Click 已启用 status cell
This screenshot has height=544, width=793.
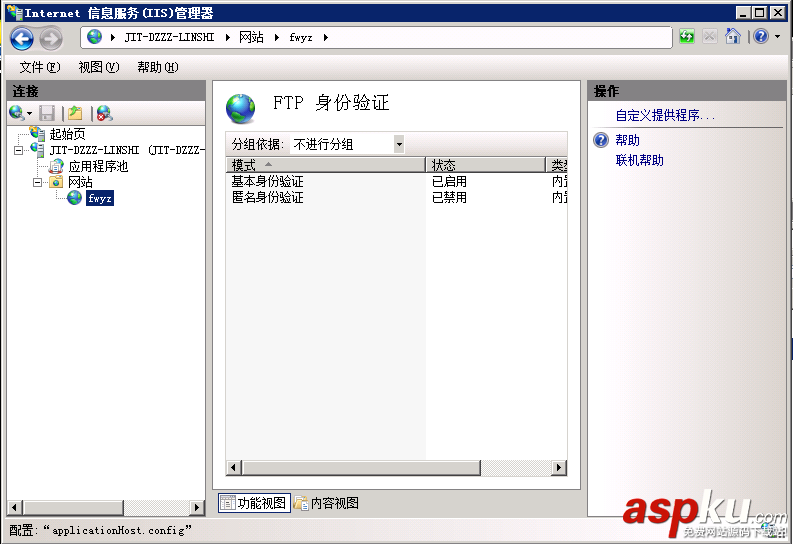click(x=449, y=181)
